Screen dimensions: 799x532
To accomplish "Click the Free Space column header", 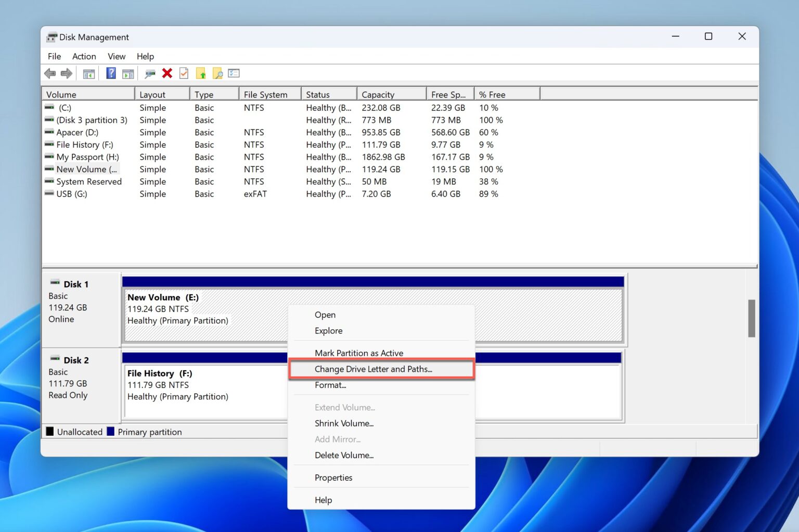I will click(x=448, y=94).
